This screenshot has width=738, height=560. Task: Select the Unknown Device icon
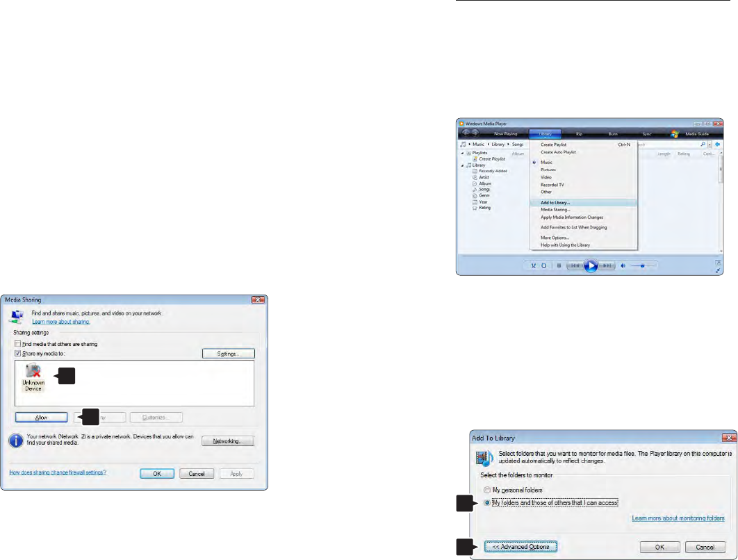click(x=33, y=377)
